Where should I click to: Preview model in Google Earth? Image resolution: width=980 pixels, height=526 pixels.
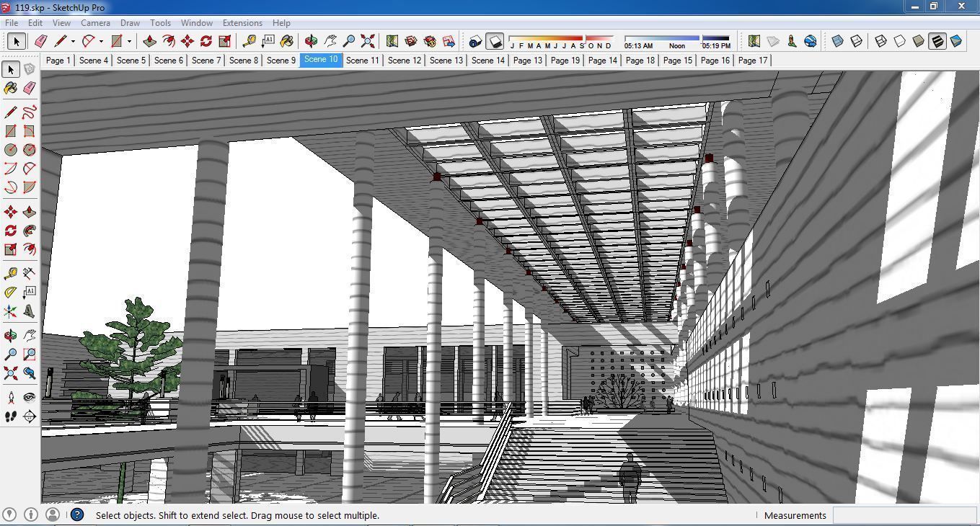811,41
